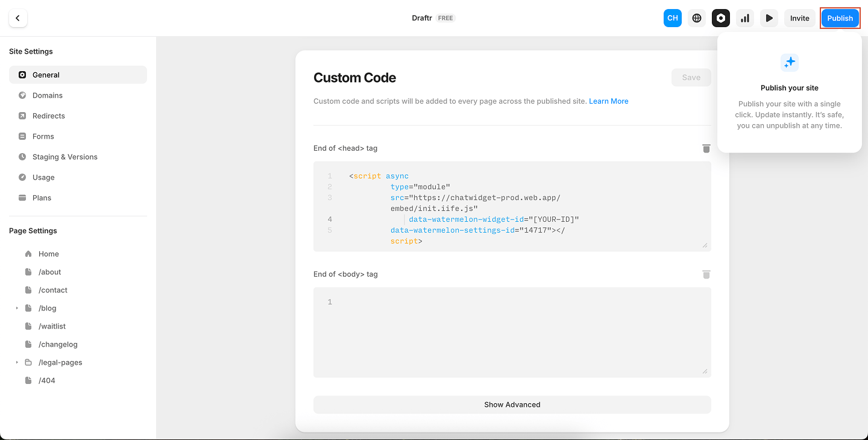Click the Invite button
Viewport: 868px width, 440px height.
coord(800,18)
